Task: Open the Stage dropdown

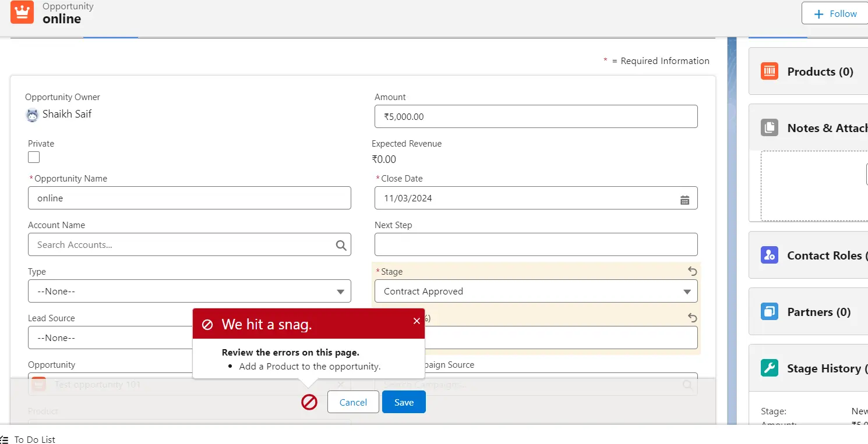Action: 535,292
